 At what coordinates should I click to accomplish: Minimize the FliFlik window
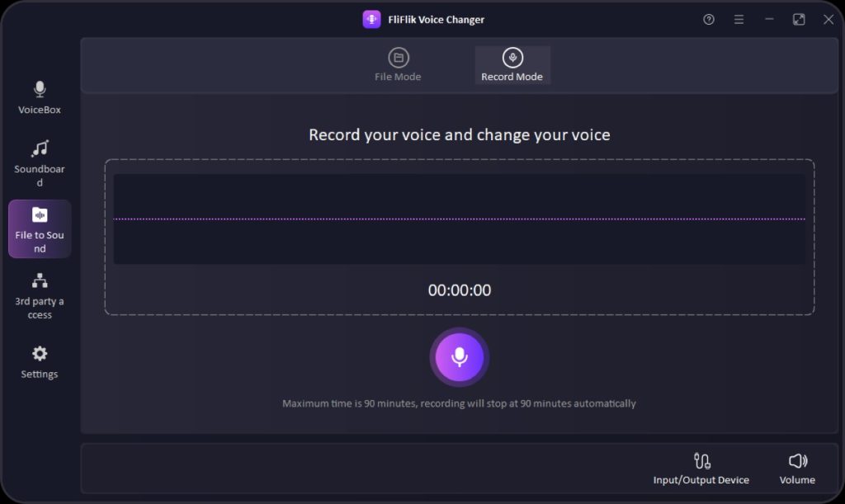769,20
